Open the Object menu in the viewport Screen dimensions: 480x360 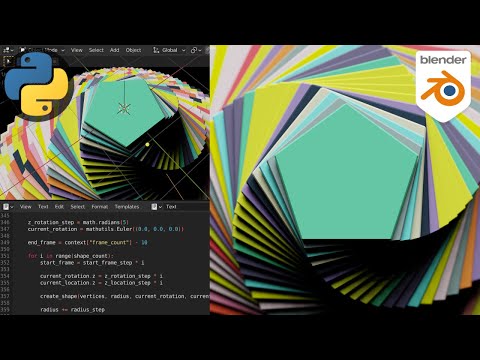(x=133, y=50)
